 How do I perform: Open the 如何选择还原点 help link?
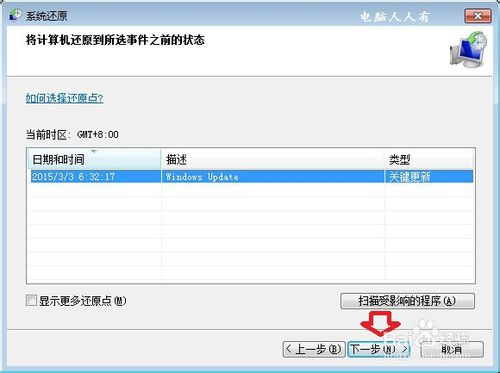tap(64, 98)
